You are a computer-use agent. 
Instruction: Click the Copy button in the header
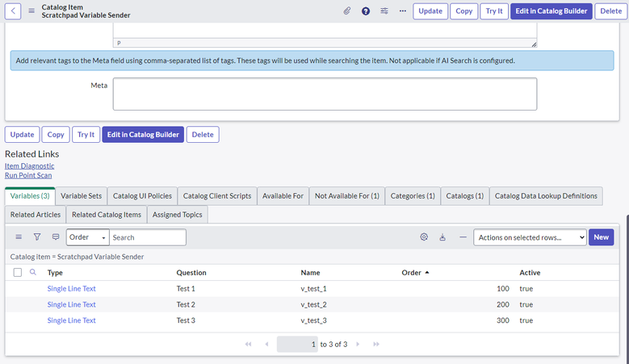(463, 10)
